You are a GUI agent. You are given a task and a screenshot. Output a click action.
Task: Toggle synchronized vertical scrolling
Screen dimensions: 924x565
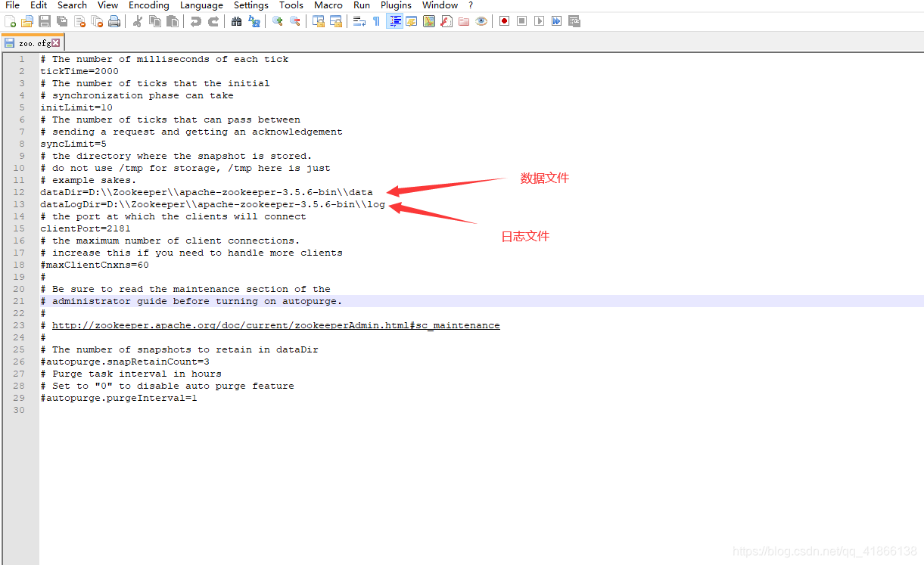tap(318, 21)
